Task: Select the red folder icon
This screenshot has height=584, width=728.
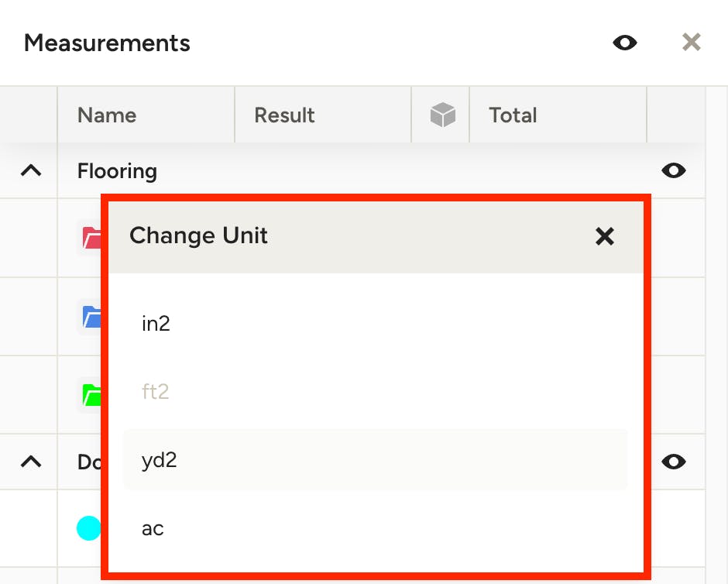Action: tap(91, 238)
